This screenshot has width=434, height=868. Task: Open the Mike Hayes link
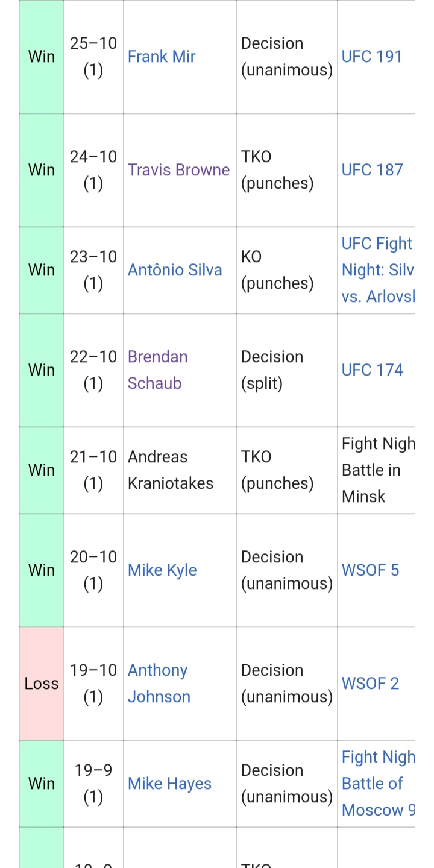tap(169, 784)
